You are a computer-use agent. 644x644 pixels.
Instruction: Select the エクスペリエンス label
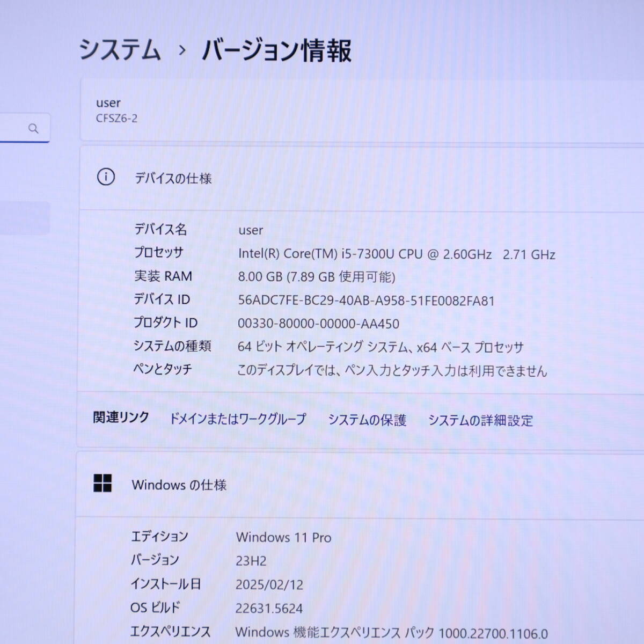(x=170, y=631)
